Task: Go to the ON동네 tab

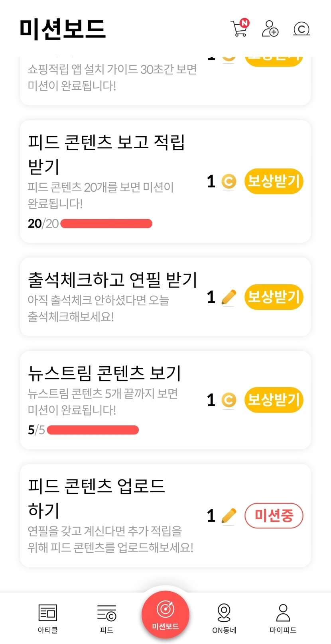Action: [224, 618]
